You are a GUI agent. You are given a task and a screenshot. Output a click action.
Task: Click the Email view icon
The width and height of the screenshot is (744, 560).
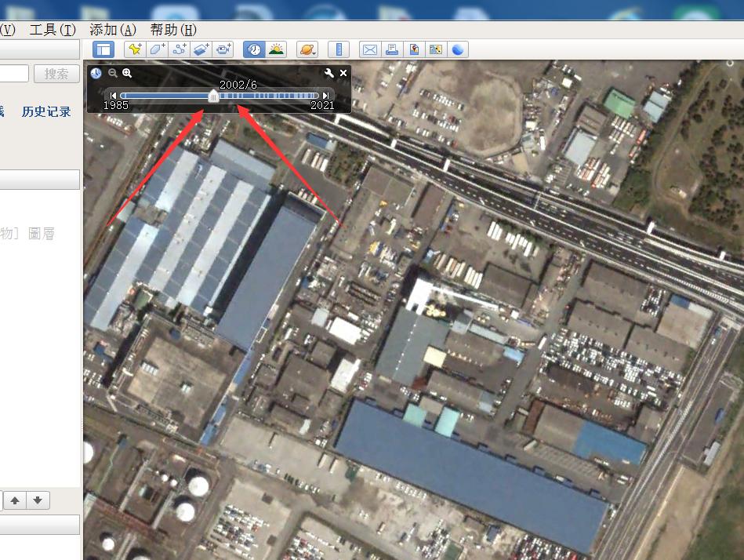(368, 49)
